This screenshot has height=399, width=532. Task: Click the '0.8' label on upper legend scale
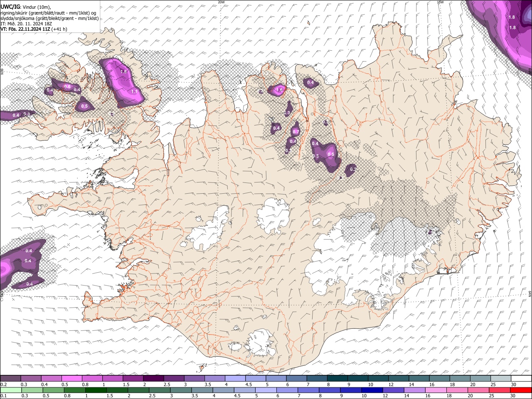85,385
